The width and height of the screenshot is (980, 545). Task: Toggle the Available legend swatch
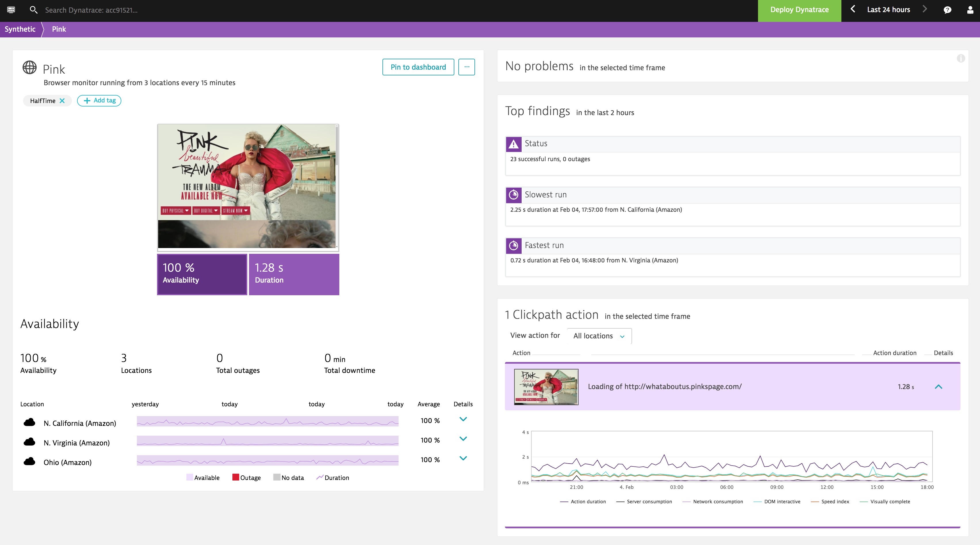pos(190,477)
